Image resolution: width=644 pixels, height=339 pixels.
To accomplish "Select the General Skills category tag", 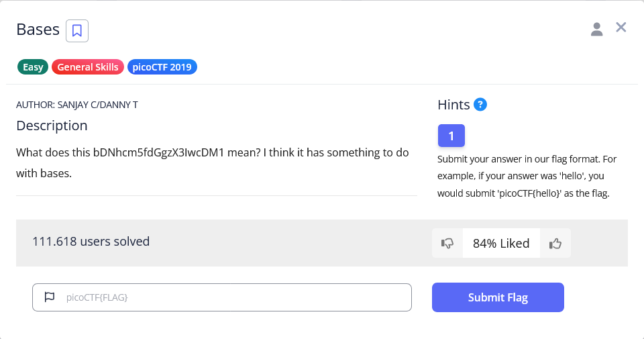I will tap(87, 67).
